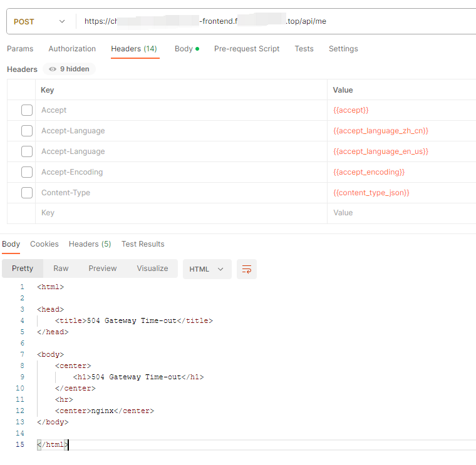The height and width of the screenshot is (465, 476).
Task: Click the wrap lines icon in response toolbar
Action: click(247, 269)
